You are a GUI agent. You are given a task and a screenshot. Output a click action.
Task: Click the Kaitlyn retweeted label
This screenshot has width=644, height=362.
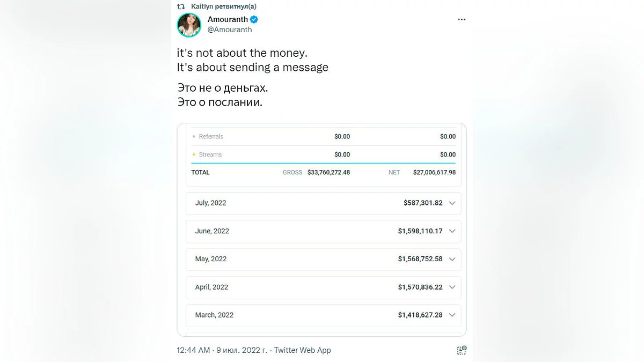pyautogui.click(x=224, y=6)
